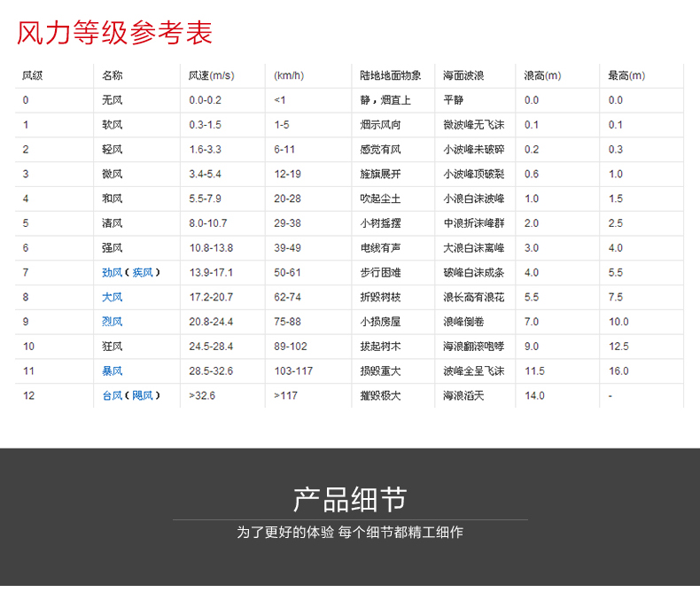The image size is (700, 608).
Task: Select the 10.8-13.8 wind speed cell
Action: (x=211, y=248)
